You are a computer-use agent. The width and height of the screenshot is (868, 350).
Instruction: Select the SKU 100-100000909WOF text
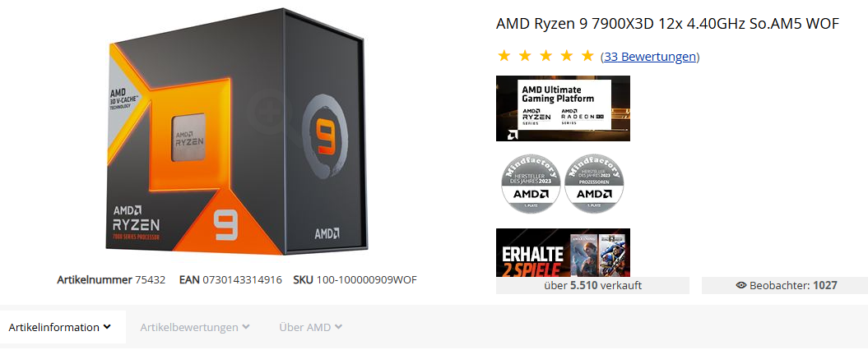pyautogui.click(x=355, y=280)
